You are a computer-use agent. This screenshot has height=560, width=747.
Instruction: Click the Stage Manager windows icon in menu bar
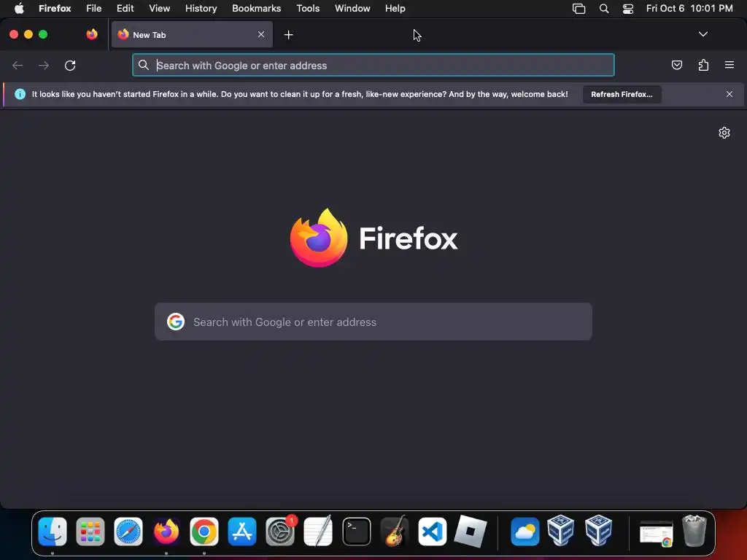578,9
